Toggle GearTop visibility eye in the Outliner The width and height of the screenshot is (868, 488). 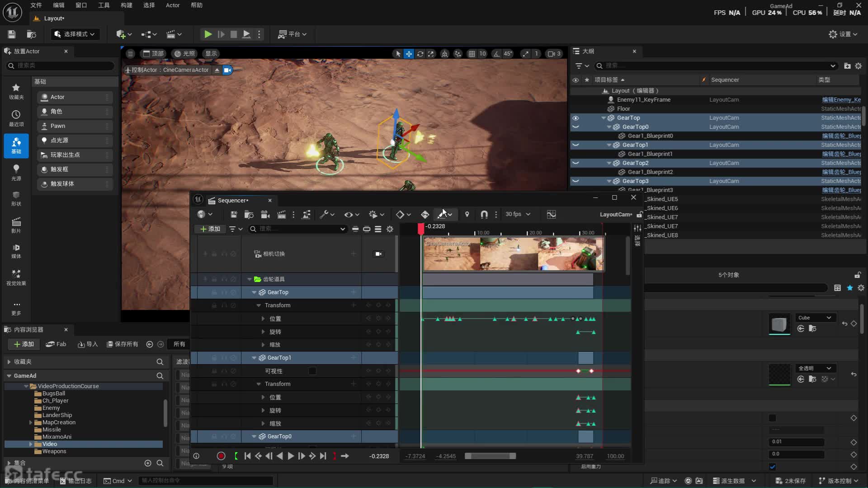[x=576, y=118]
